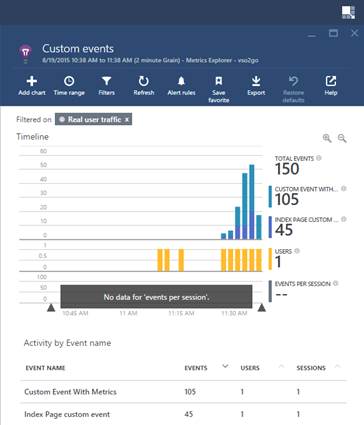
Task: Click the right timeline range handle
Action: point(262,307)
